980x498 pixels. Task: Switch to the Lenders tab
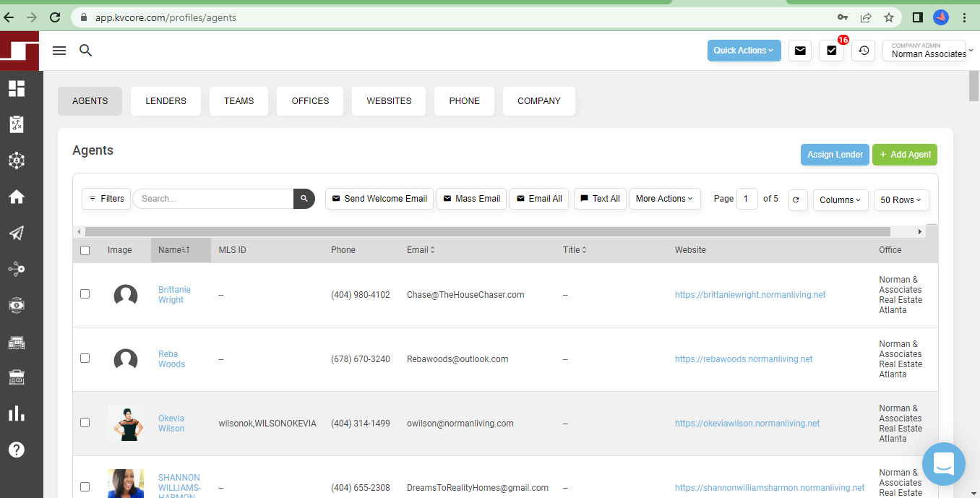tap(166, 101)
